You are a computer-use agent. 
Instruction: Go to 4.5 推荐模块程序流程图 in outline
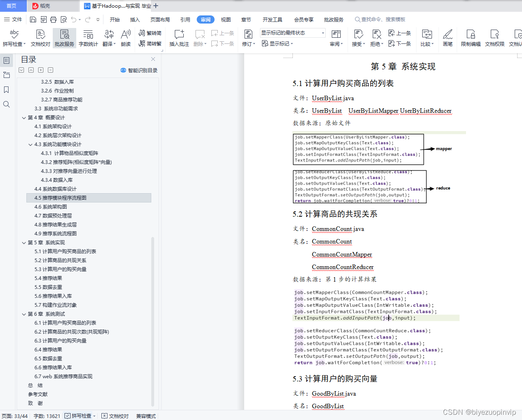(x=88, y=198)
